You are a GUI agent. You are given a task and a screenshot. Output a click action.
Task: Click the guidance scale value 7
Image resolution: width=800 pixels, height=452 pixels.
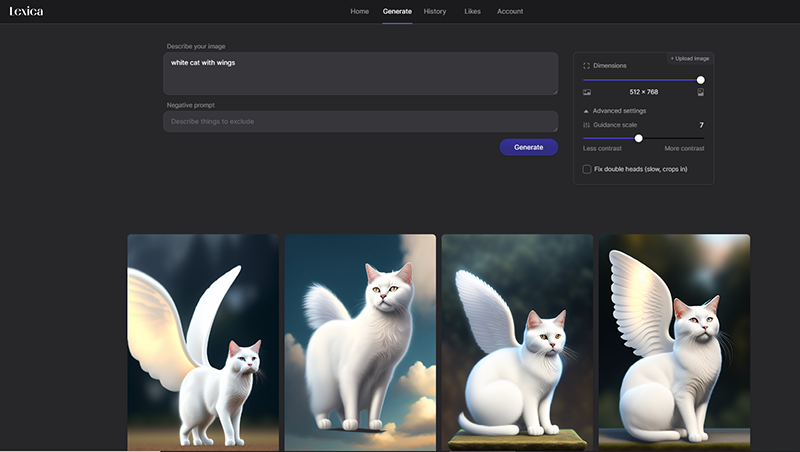[x=701, y=125]
